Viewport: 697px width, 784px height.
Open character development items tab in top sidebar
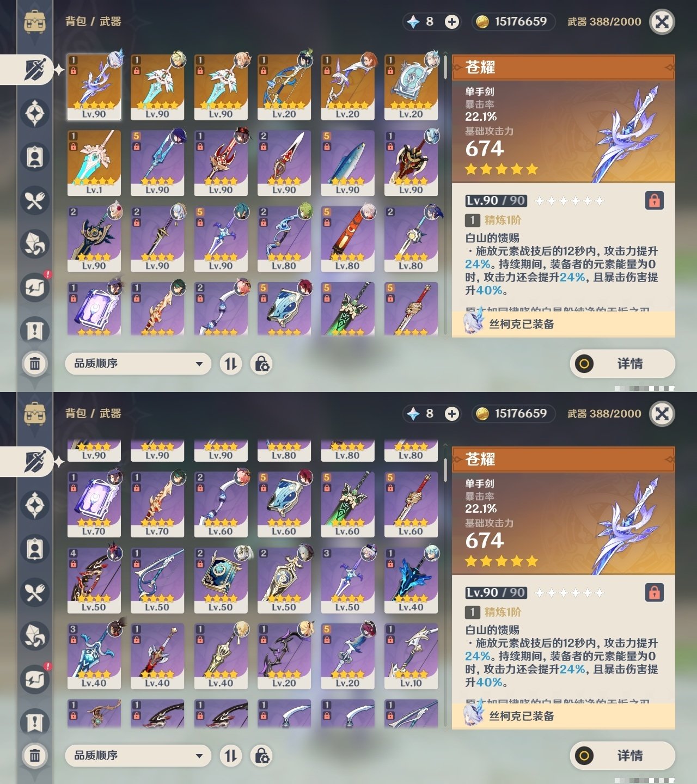35,157
